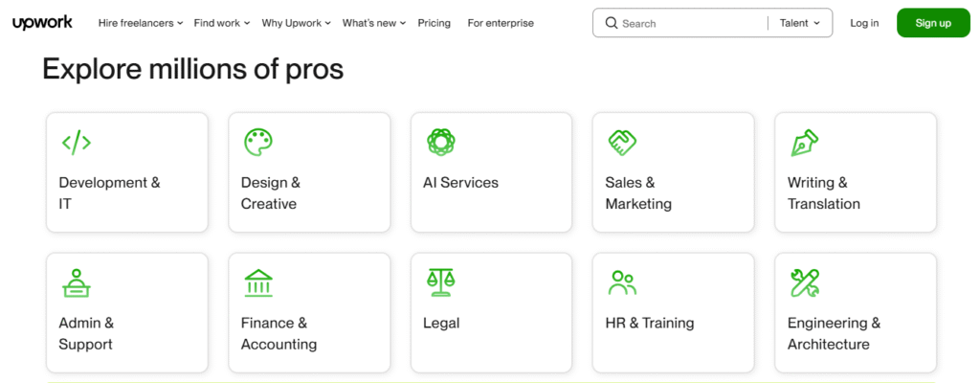
Task: Open the What's new menu
Action: (373, 23)
